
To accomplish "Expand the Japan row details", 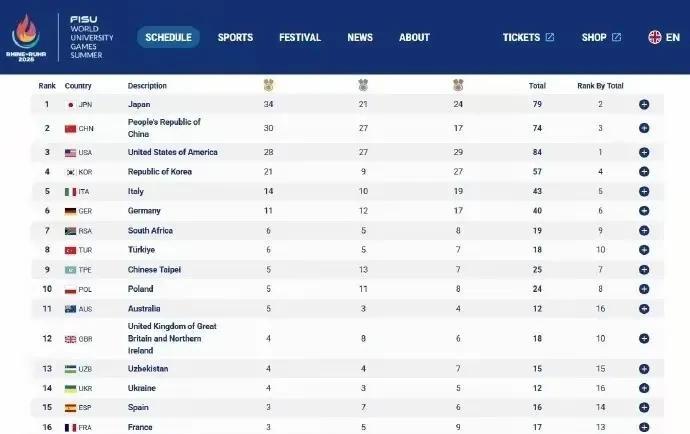I will pyautogui.click(x=644, y=104).
